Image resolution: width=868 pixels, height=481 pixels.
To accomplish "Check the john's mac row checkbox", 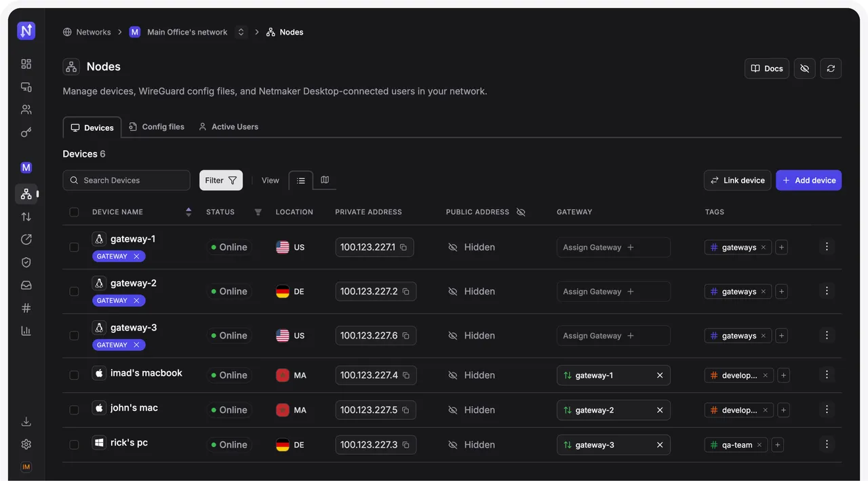I will point(74,410).
